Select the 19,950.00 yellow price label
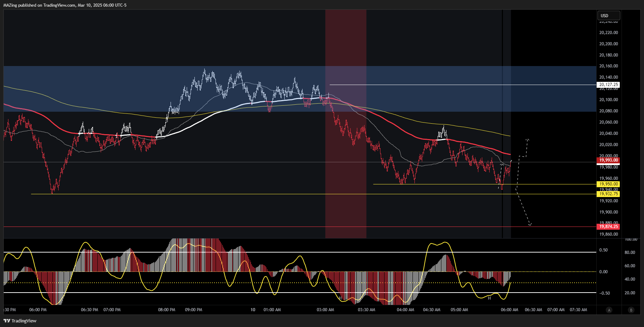 coord(608,184)
